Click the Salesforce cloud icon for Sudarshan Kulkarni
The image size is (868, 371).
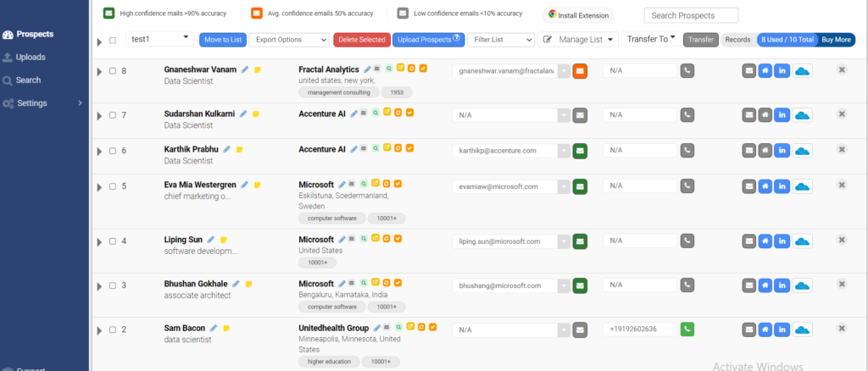pos(802,115)
